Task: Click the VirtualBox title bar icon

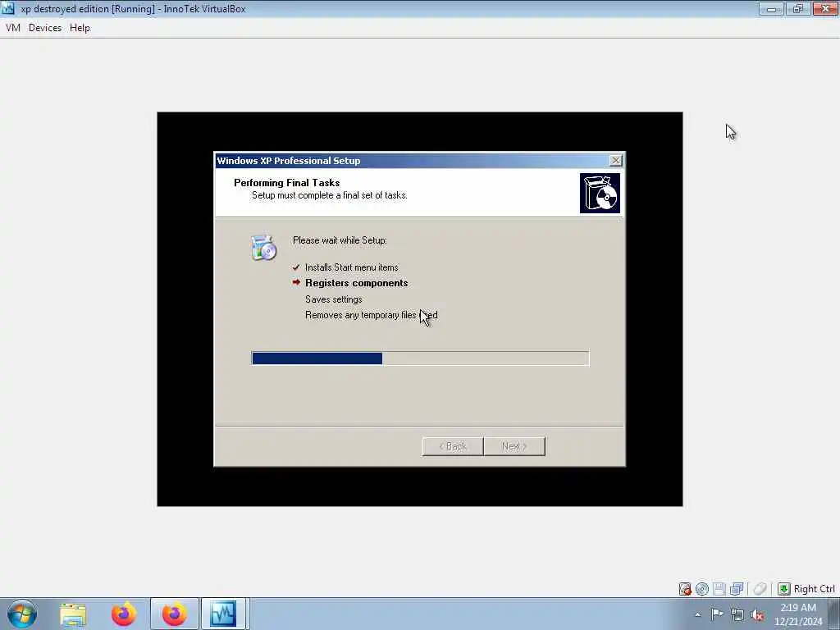Action: [x=8, y=8]
